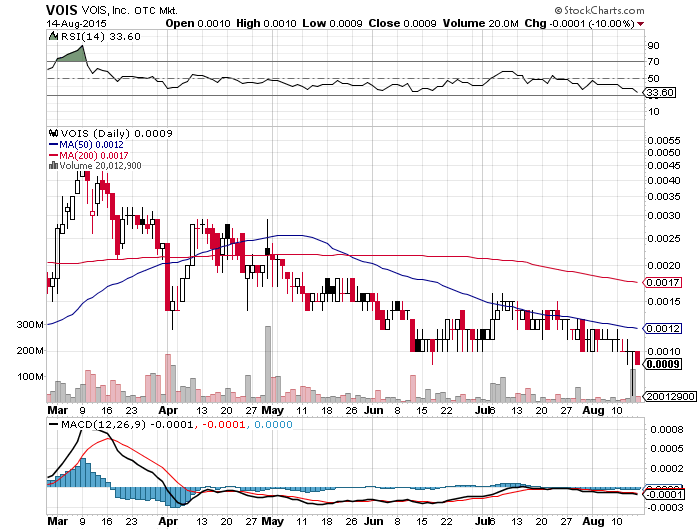Click the 300M volume axis label

pos(30,325)
